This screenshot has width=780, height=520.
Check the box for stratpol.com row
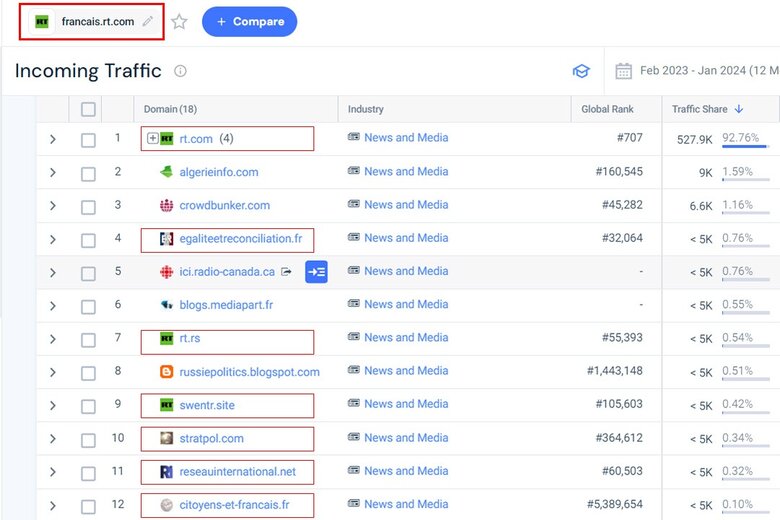coord(88,440)
